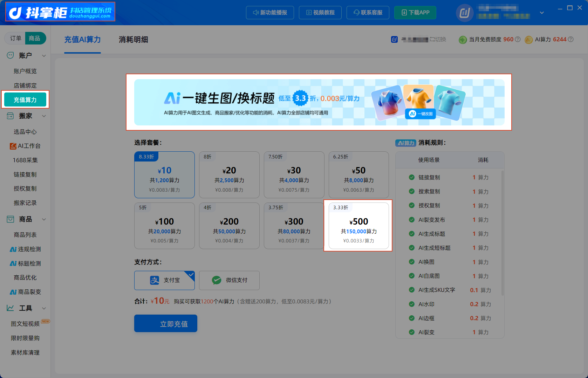Click the 工具 chart icon in sidebar
588x378 pixels.
click(10, 308)
